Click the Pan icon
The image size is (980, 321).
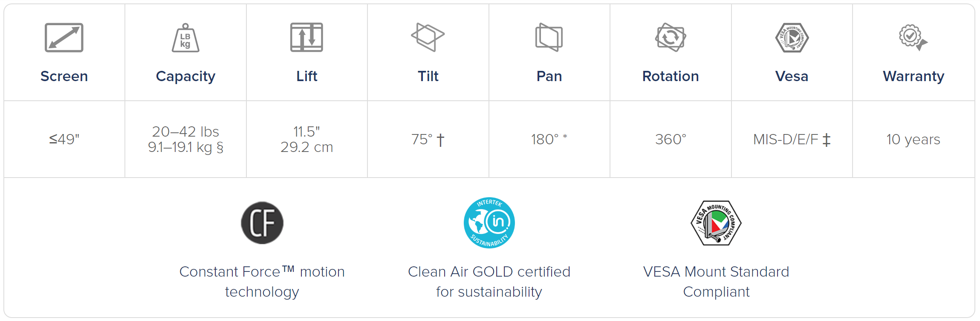549,38
